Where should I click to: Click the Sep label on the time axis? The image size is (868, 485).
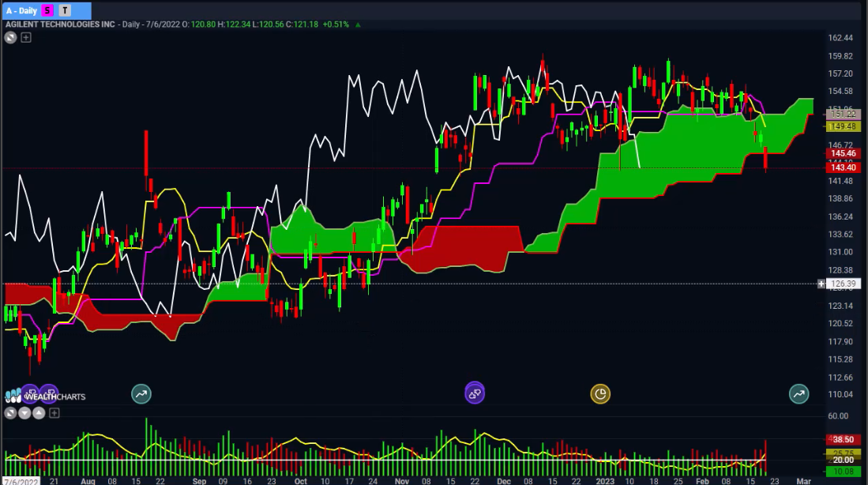click(199, 481)
